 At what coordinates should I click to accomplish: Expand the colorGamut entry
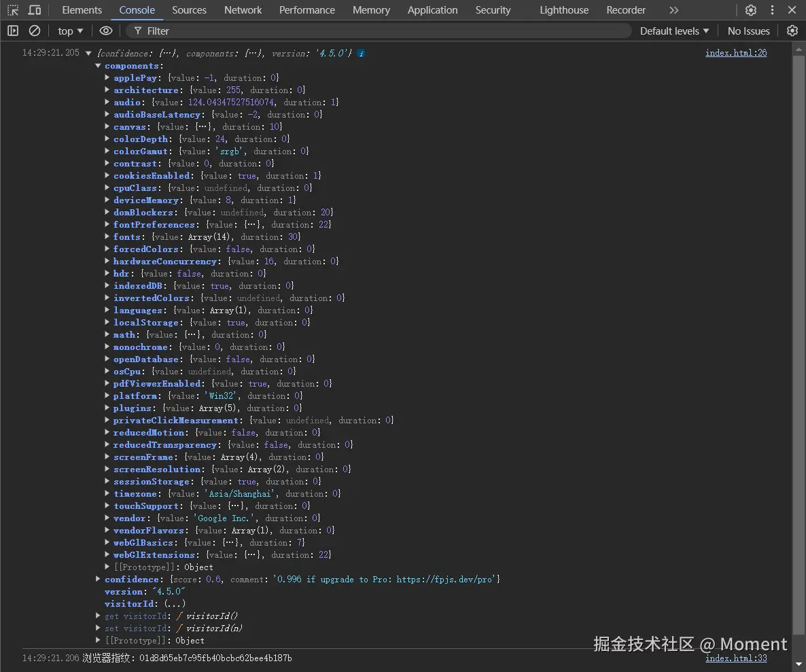pos(107,151)
